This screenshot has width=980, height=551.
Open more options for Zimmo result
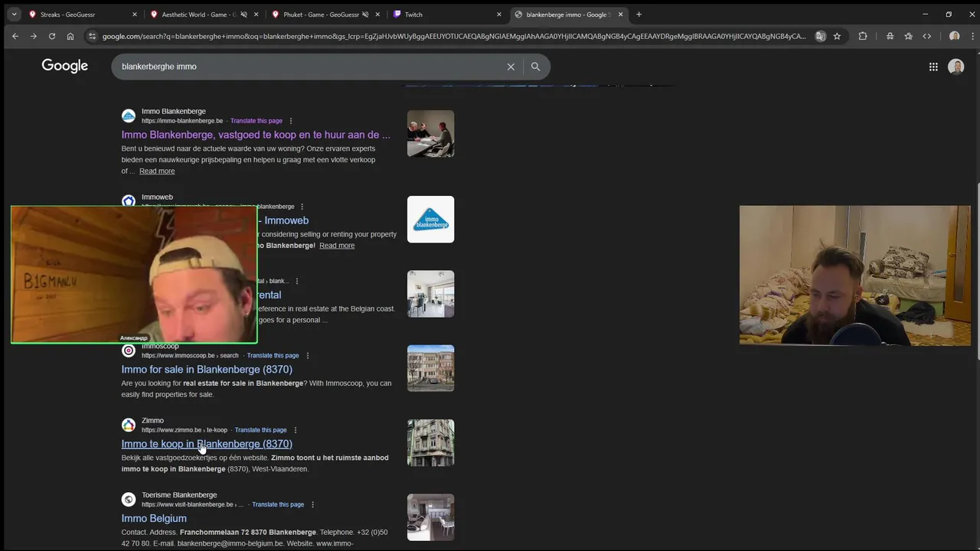pyautogui.click(x=295, y=430)
